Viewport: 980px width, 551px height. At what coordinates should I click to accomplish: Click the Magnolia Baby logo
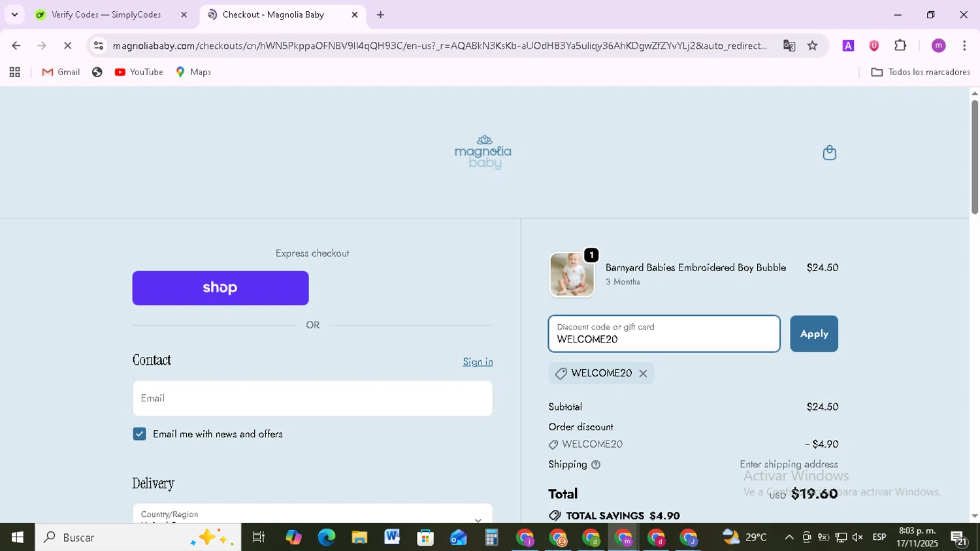483,152
